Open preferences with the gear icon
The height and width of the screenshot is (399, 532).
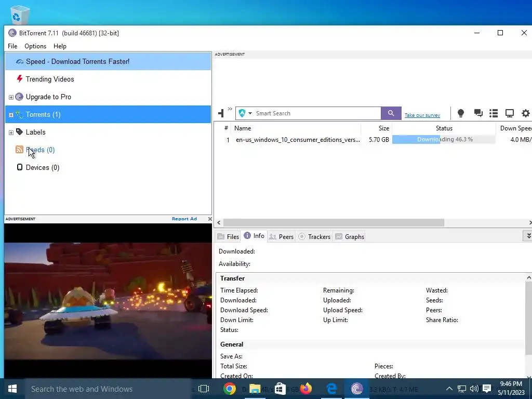click(526, 113)
